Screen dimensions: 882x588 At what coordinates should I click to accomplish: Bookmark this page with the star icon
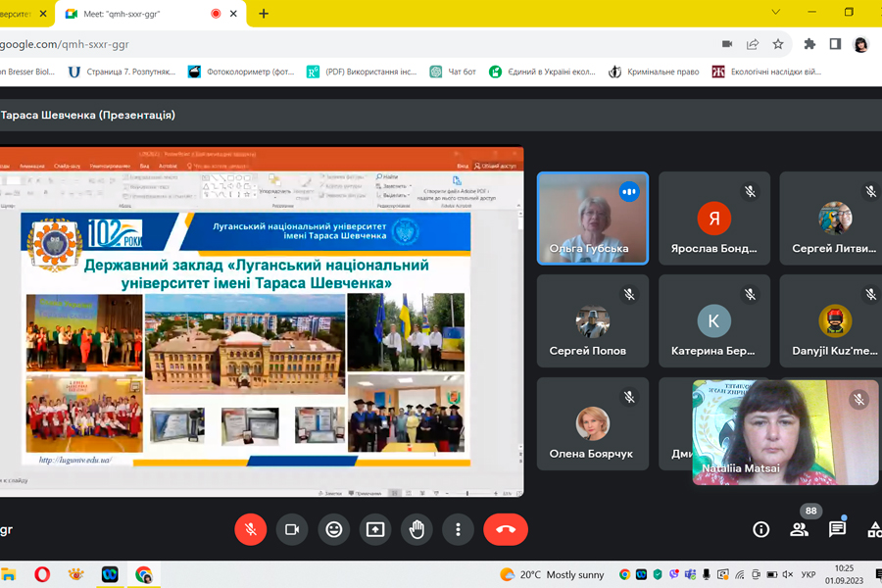778,44
